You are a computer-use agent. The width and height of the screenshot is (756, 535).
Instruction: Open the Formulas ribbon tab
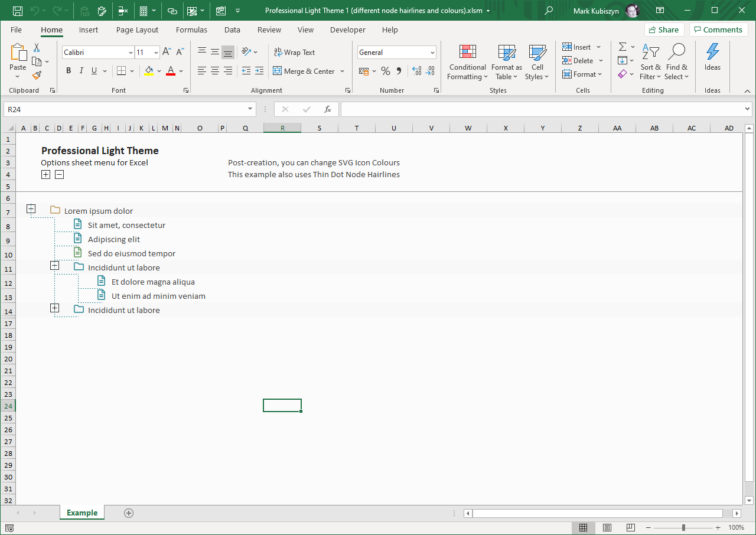191,30
